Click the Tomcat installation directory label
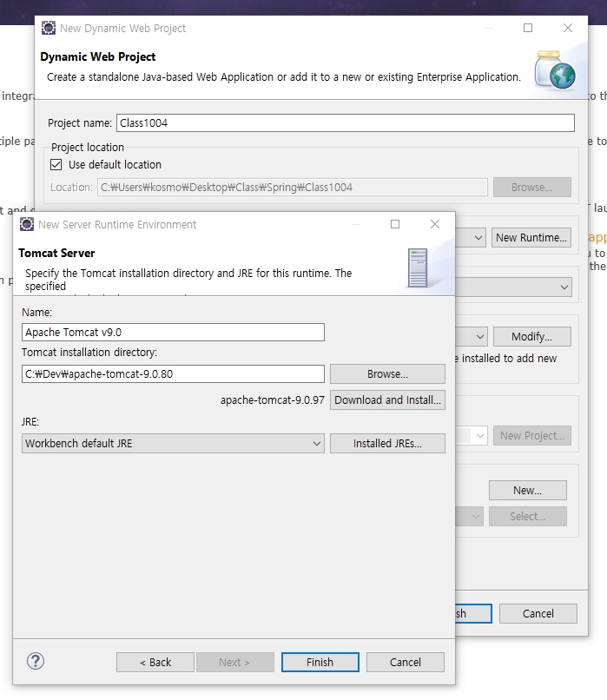This screenshot has height=700, width=607. point(89,353)
